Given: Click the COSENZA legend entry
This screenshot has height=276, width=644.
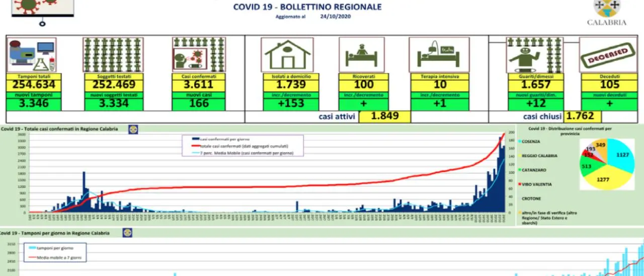Looking at the screenshot, I should point(530,142).
